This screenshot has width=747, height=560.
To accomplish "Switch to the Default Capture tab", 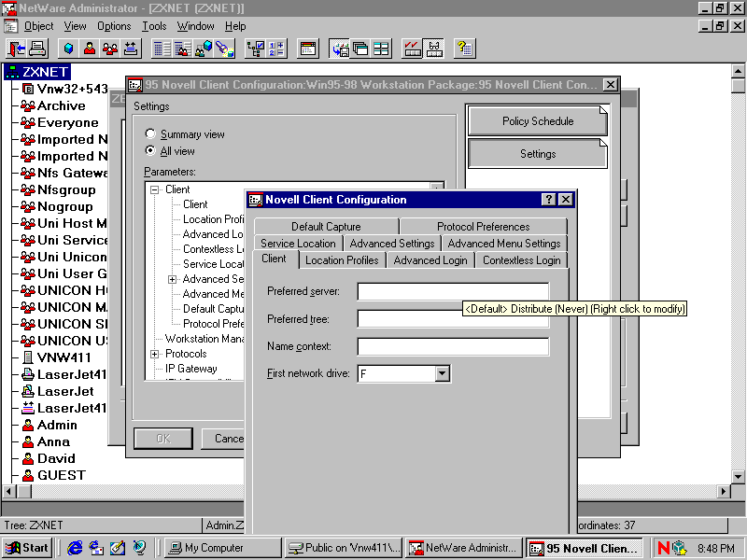I will click(326, 227).
